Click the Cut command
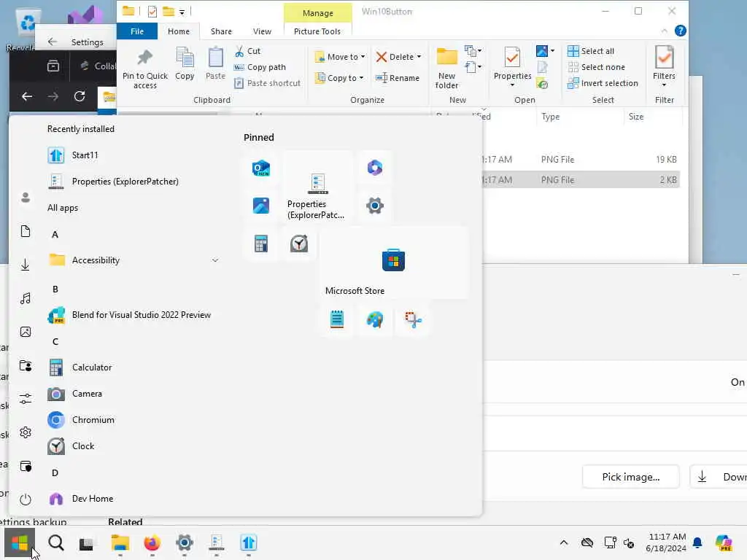Image resolution: width=747 pixels, height=560 pixels. click(x=248, y=51)
